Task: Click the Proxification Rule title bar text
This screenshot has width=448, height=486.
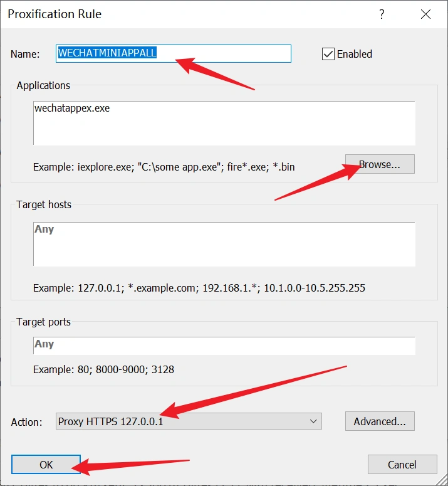Action: pos(55,14)
